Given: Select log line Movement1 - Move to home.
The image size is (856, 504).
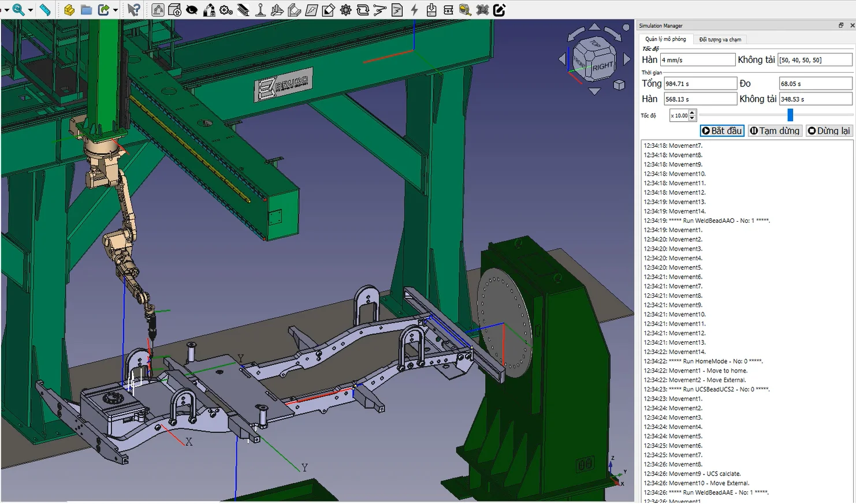Looking at the screenshot, I should tap(695, 371).
